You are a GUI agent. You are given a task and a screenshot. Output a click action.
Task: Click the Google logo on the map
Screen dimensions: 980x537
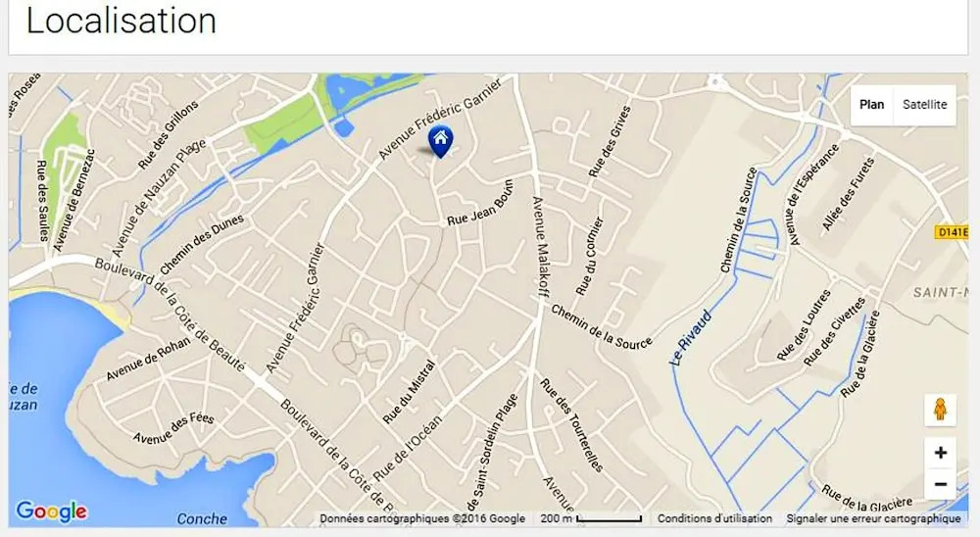(x=51, y=512)
